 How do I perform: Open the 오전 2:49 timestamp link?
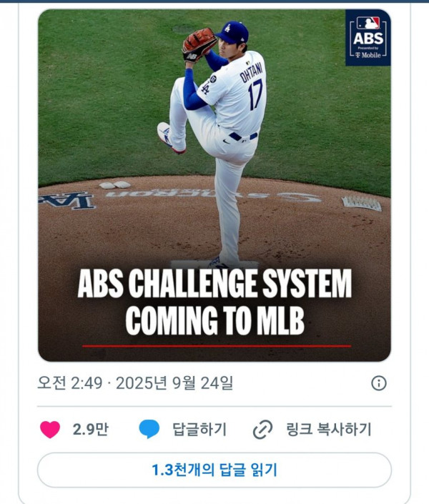(x=70, y=383)
